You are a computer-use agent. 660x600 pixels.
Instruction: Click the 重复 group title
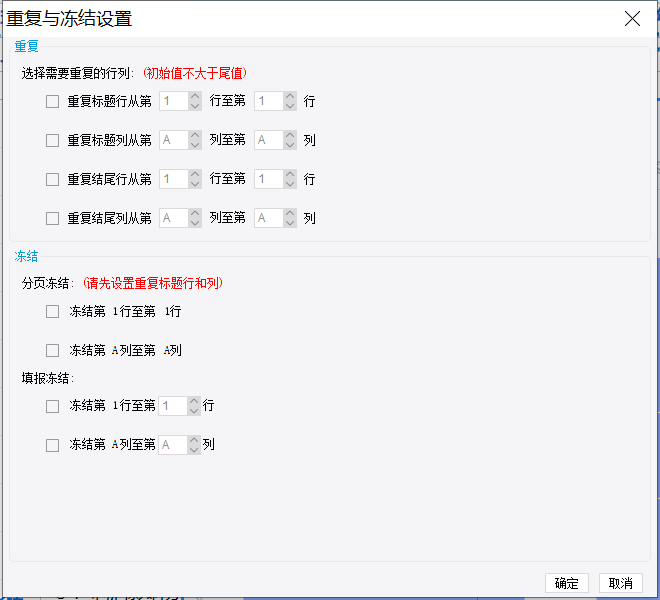point(27,46)
